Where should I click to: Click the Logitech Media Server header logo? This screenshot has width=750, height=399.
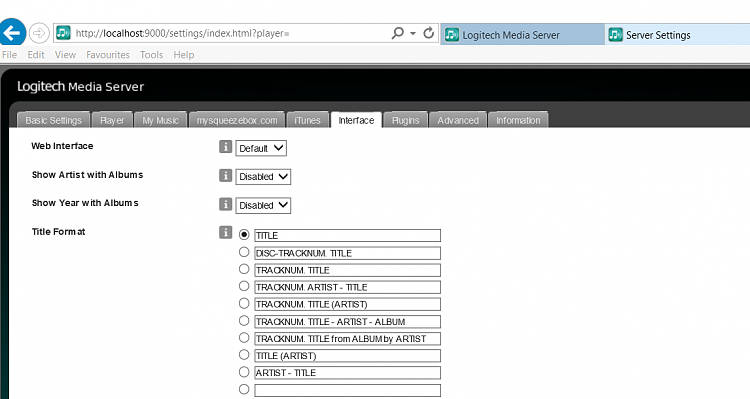point(80,87)
